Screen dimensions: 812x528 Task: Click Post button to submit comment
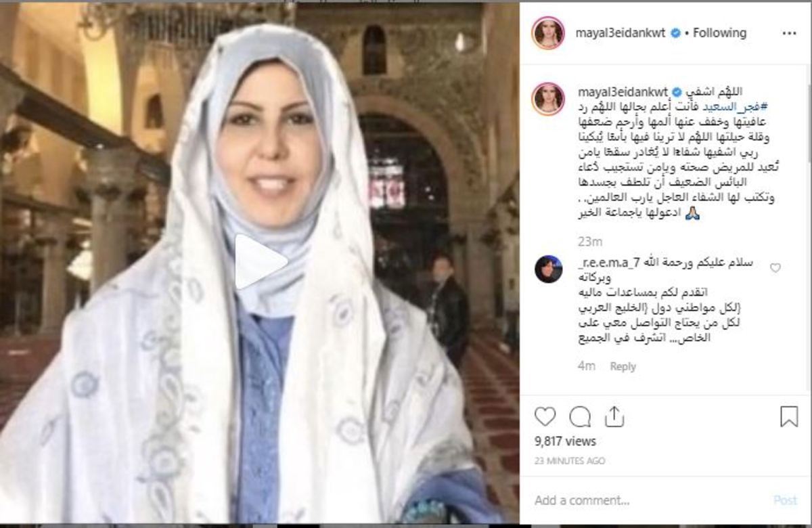(x=785, y=500)
